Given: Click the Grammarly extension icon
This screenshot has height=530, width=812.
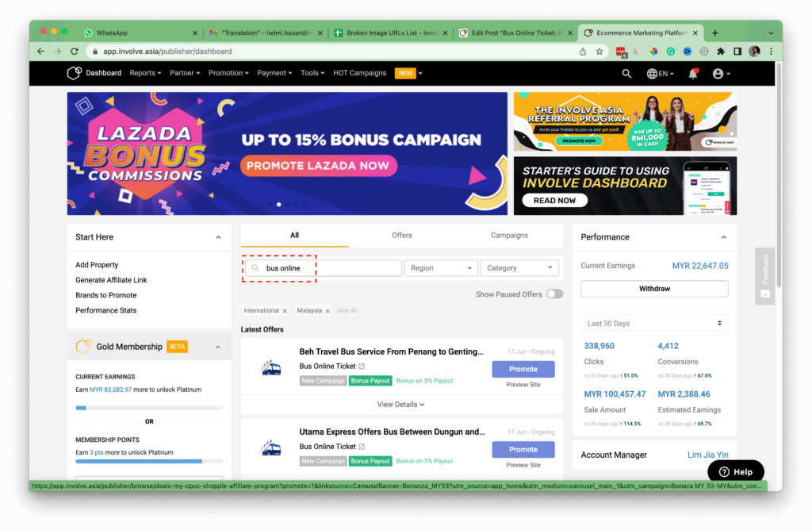Looking at the screenshot, I should click(x=671, y=52).
